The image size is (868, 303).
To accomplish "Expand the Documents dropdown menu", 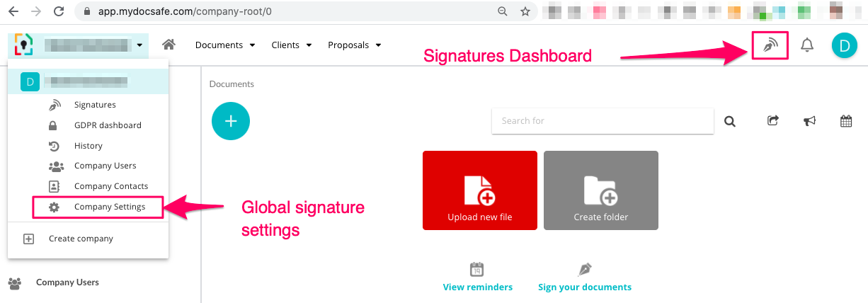I will pyautogui.click(x=224, y=45).
